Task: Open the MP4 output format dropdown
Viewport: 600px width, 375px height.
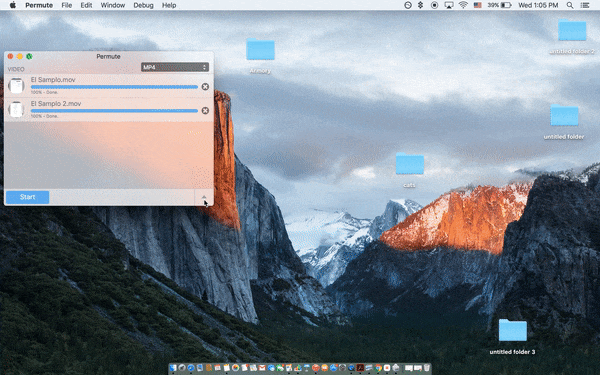Action: tap(175, 67)
